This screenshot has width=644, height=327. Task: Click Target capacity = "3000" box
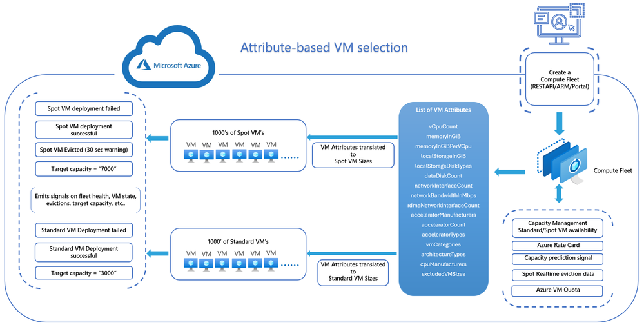click(84, 273)
